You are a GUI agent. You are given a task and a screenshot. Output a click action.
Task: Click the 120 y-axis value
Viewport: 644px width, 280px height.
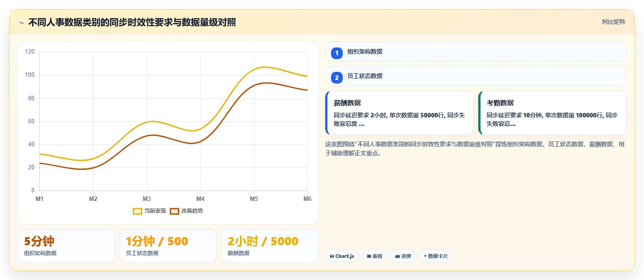30,52
